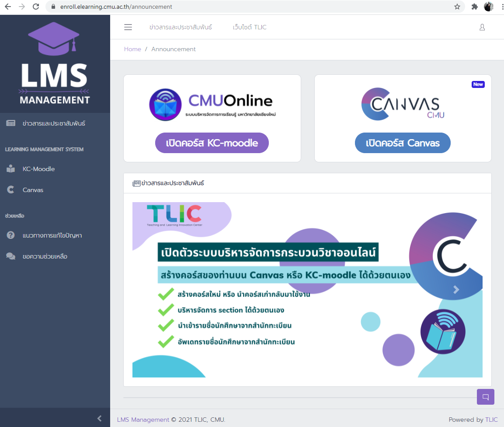
Task: Click the Announcement breadcrumb text
Action: 173,49
